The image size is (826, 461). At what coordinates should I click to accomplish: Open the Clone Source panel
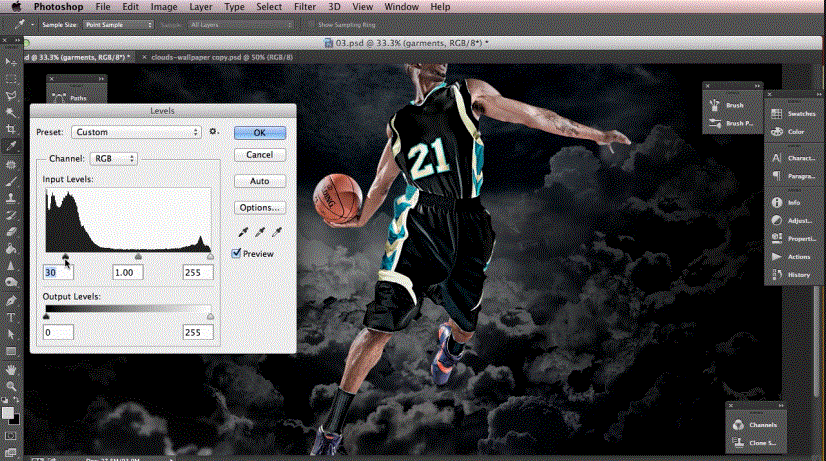pyautogui.click(x=755, y=443)
